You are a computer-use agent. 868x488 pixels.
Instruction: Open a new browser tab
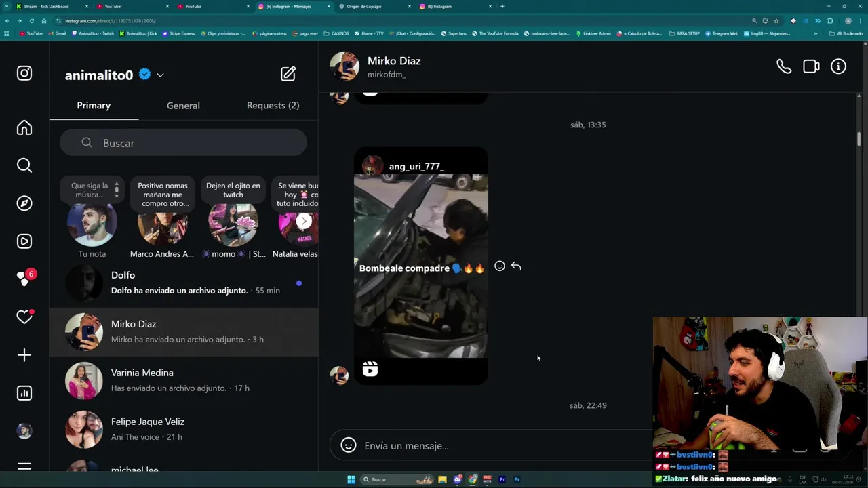[x=502, y=6]
